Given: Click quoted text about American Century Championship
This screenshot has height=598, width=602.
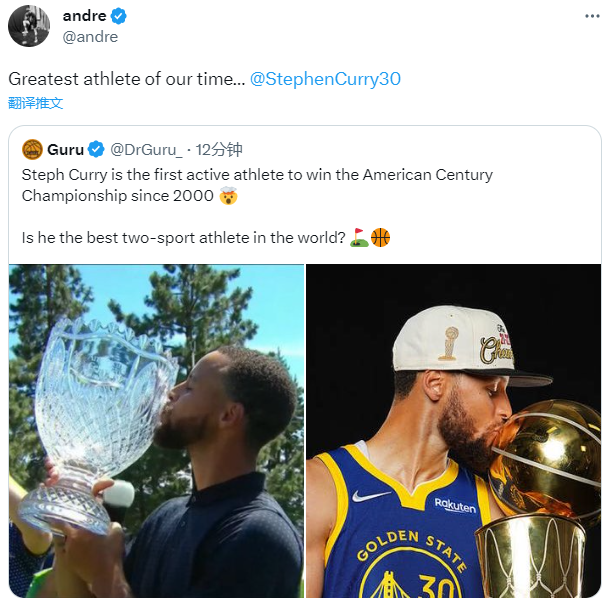Looking at the screenshot, I should (x=257, y=175).
